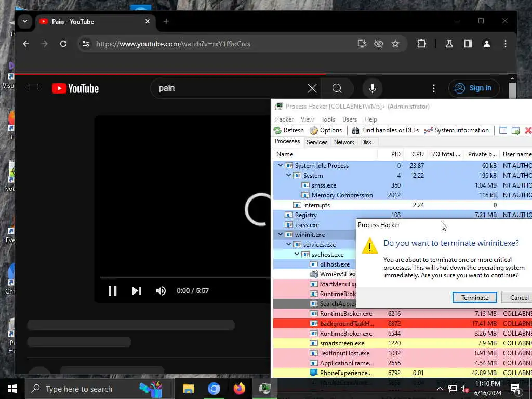The image size is (532, 399).
Task: Collapse the wininit.exe tree node
Action: pos(280,234)
